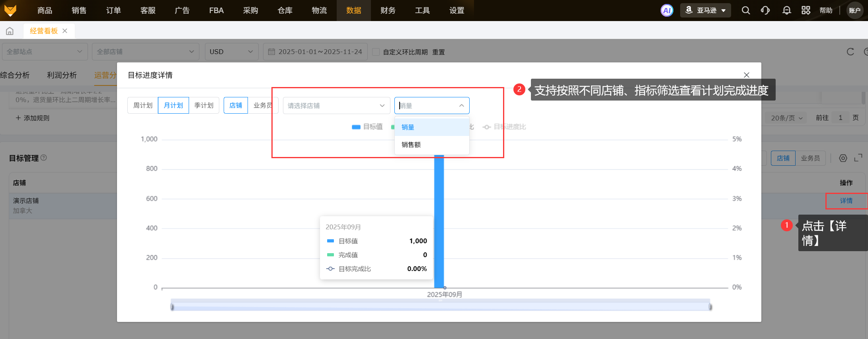Viewport: 868px width, 339px height.
Task: Click the home icon tab
Action: coord(10,31)
